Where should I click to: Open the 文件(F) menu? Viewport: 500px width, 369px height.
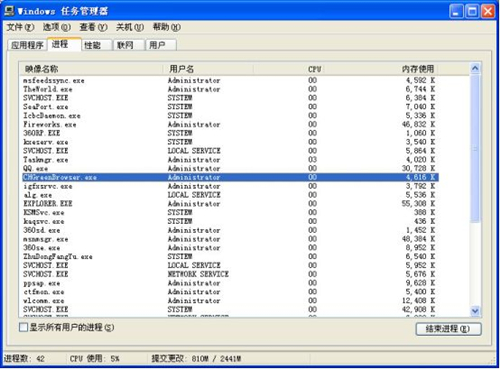[x=20, y=27]
